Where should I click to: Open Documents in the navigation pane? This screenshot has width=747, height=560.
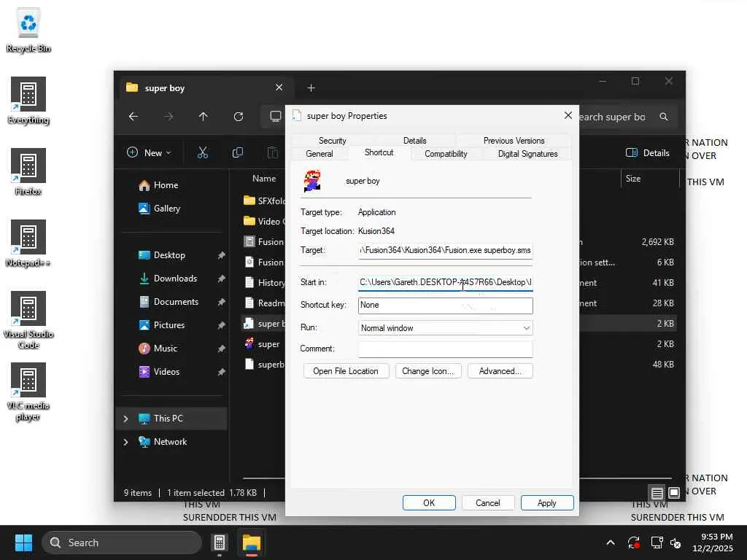pyautogui.click(x=176, y=302)
